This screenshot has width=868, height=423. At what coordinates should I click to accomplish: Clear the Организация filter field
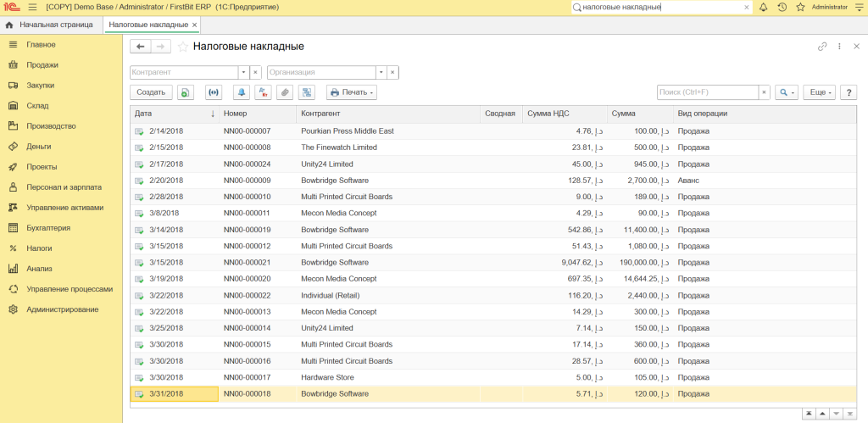[x=392, y=73]
